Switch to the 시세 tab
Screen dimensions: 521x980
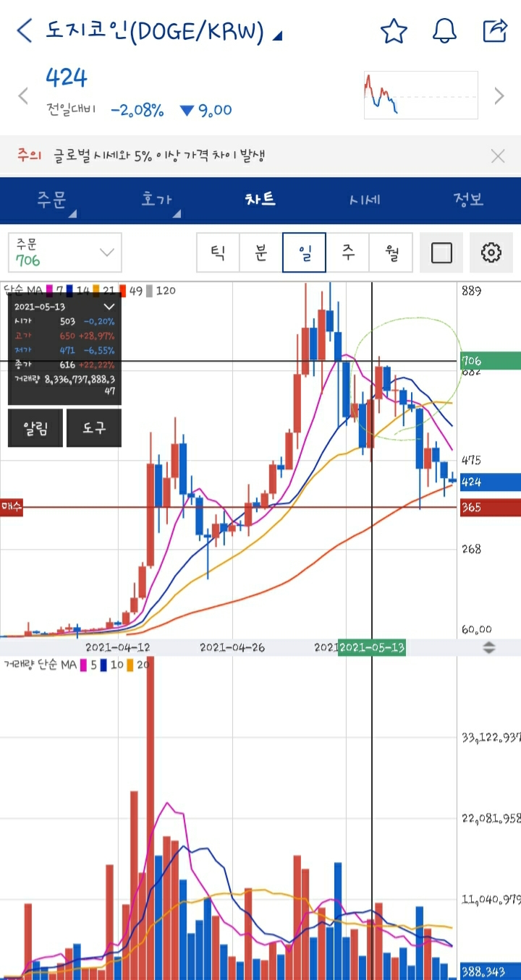(364, 200)
